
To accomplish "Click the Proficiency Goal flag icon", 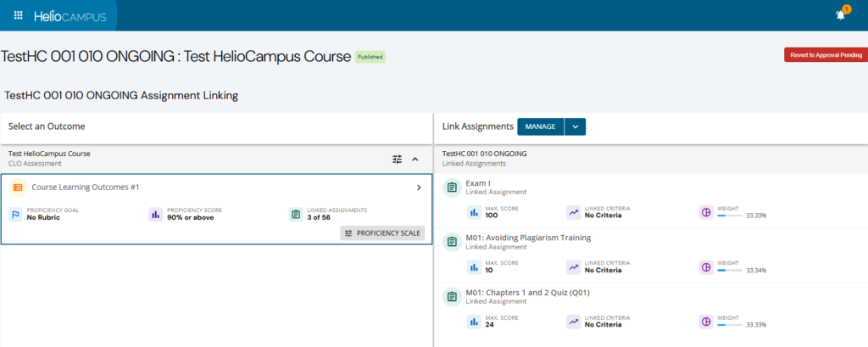I will [15, 215].
